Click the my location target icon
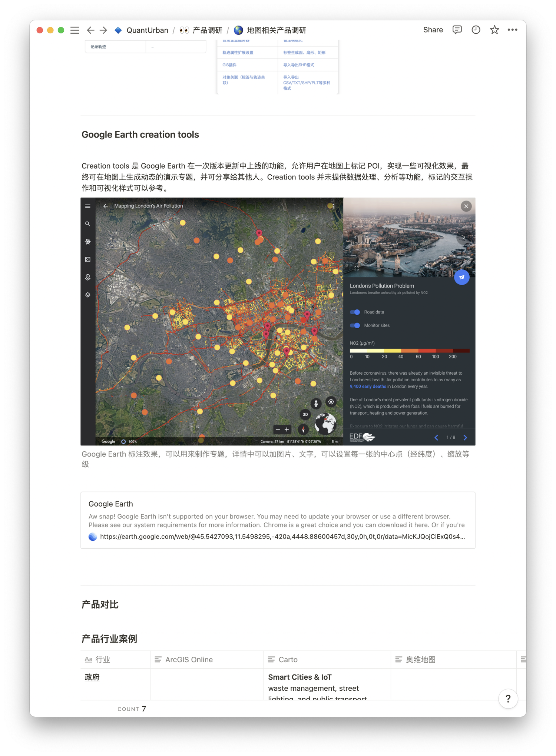Image resolution: width=556 pixels, height=756 pixels. coord(331,402)
